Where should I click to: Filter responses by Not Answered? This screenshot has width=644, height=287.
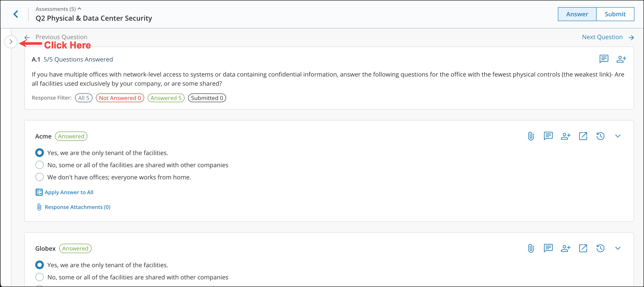pyautogui.click(x=120, y=98)
